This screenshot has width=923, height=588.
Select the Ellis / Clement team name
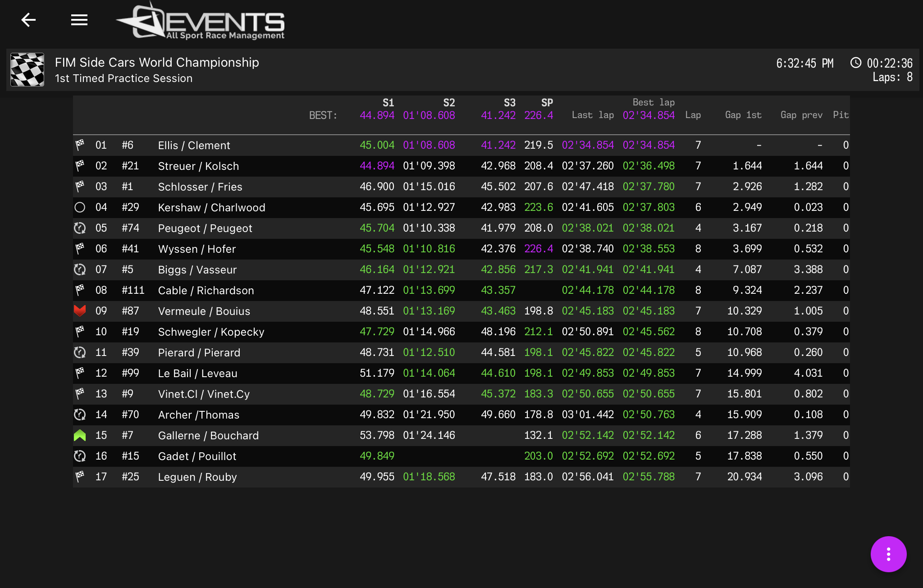click(x=194, y=145)
